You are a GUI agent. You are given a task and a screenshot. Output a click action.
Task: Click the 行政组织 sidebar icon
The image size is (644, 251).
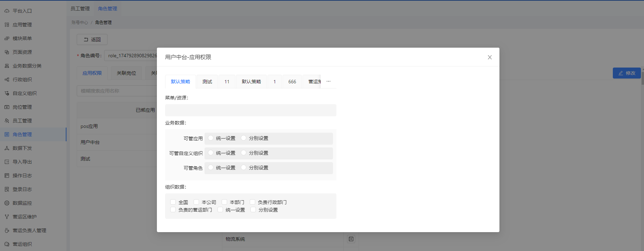(x=7, y=80)
